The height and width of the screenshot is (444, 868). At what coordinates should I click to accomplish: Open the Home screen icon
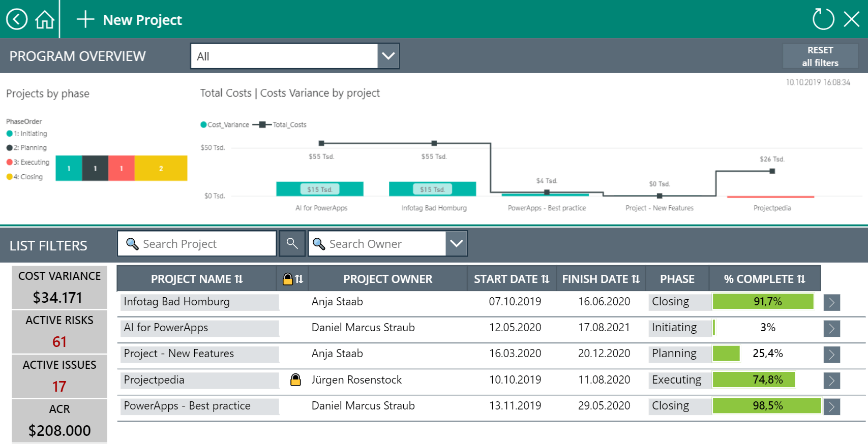[45, 20]
